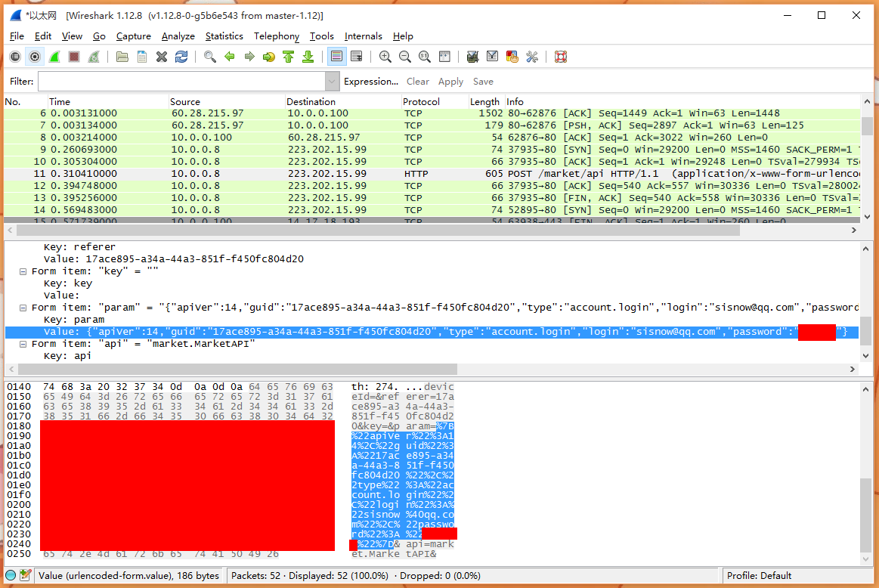Image resolution: width=879 pixels, height=588 pixels.
Task: Collapse the Form item "param" tree node
Action: coord(23,308)
